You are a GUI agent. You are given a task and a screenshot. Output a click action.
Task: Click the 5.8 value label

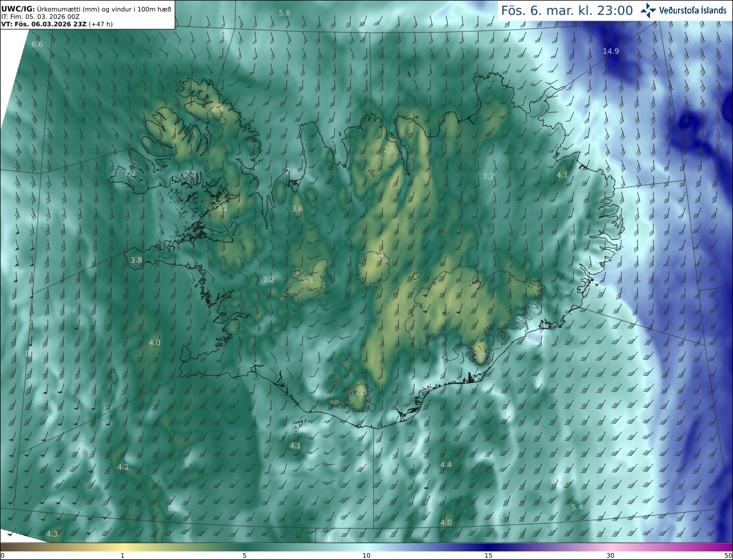[284, 13]
